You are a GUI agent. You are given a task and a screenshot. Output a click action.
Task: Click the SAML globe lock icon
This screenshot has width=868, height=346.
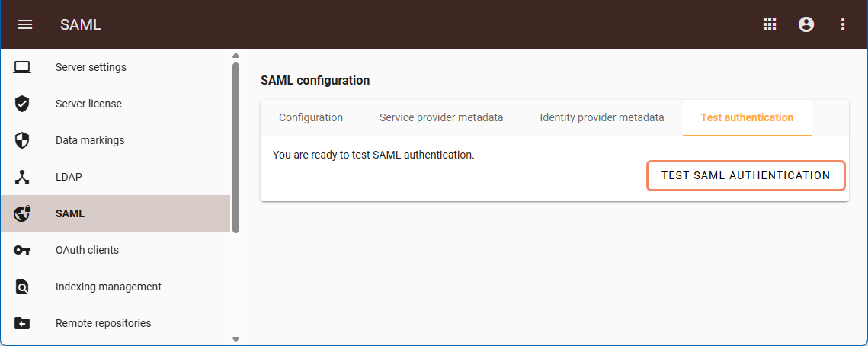coord(22,213)
